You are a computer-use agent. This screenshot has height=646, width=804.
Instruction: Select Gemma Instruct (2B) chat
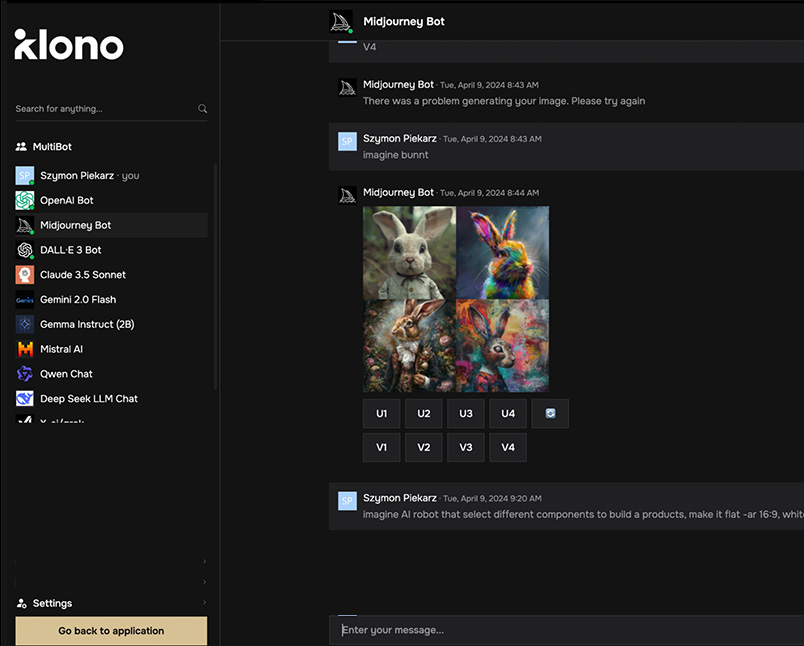click(111, 324)
